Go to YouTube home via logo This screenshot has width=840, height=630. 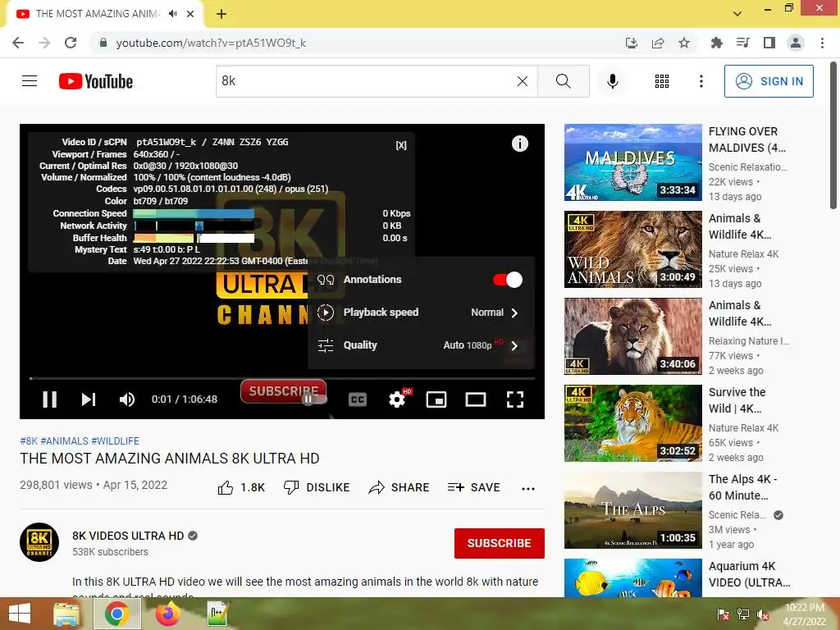pos(96,81)
